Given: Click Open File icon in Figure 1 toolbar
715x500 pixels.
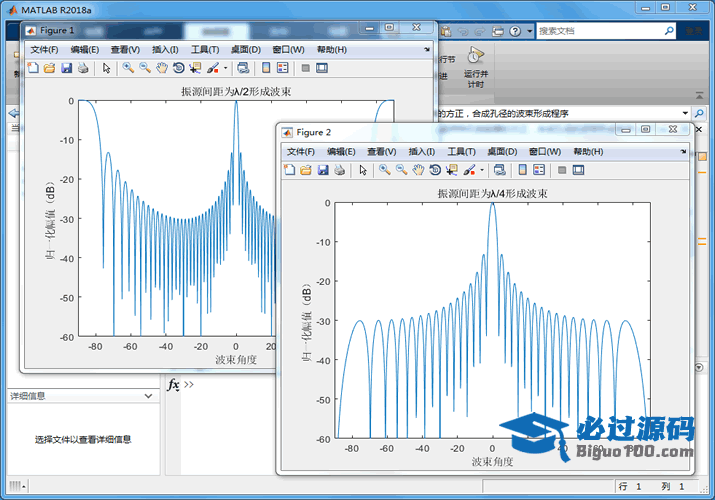Looking at the screenshot, I should click(x=49, y=68).
